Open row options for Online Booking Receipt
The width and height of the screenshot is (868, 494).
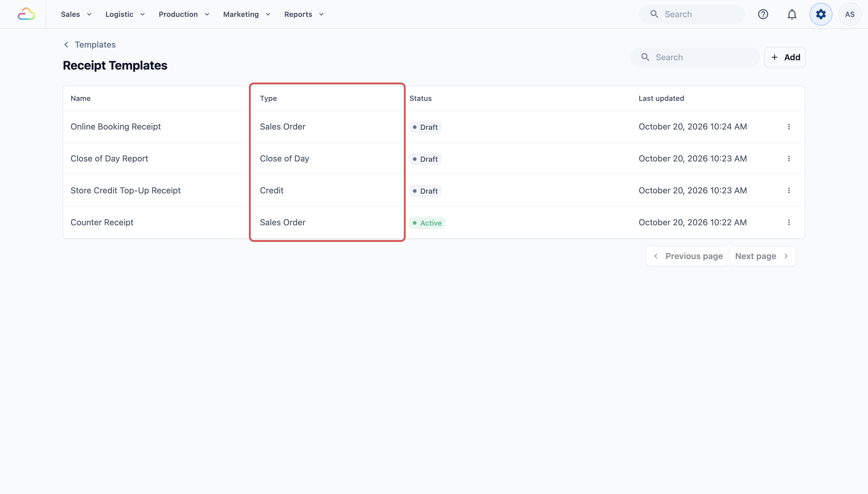point(788,127)
